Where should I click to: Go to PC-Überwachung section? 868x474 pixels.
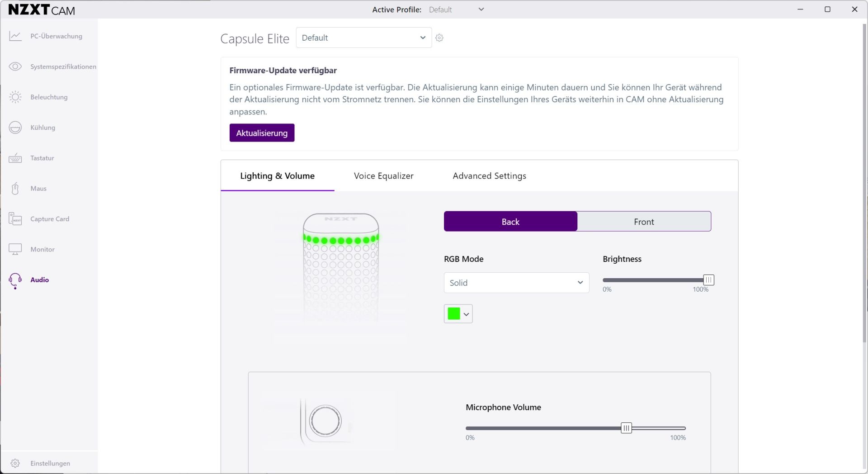point(56,36)
